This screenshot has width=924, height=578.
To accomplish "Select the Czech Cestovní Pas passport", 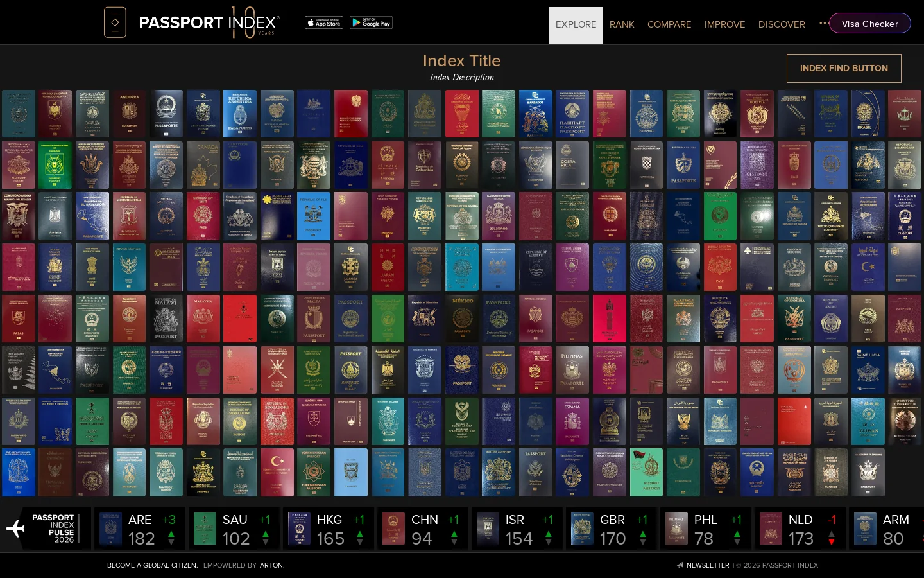I will pos(757,165).
